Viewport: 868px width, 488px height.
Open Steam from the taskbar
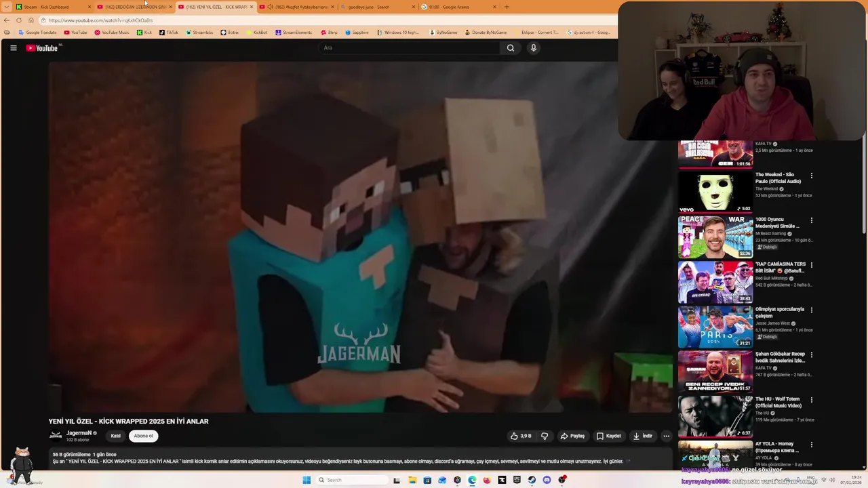[532, 480]
